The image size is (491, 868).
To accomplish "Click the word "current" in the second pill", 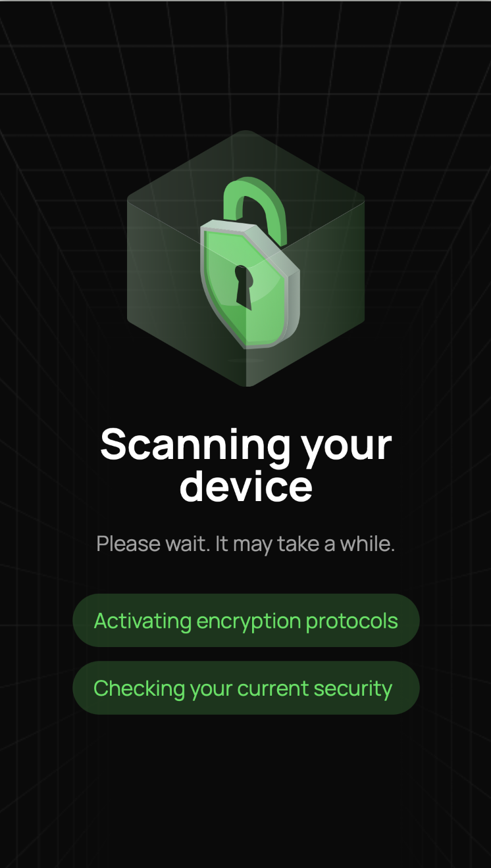I will (273, 688).
